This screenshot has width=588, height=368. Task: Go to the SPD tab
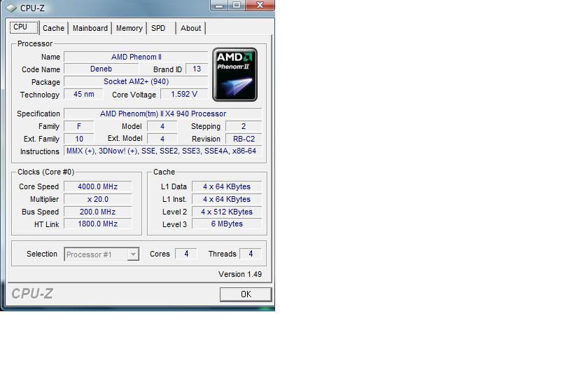pos(158,28)
